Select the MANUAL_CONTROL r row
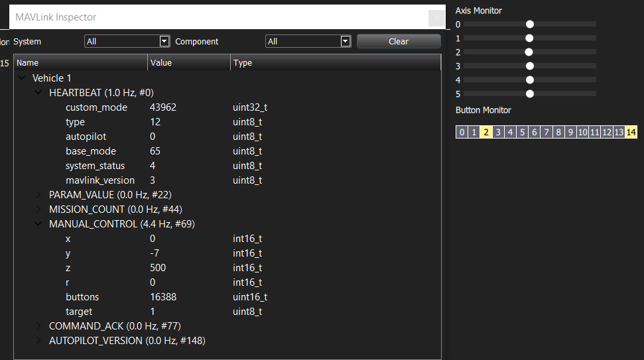The image size is (644, 360). pos(227,282)
